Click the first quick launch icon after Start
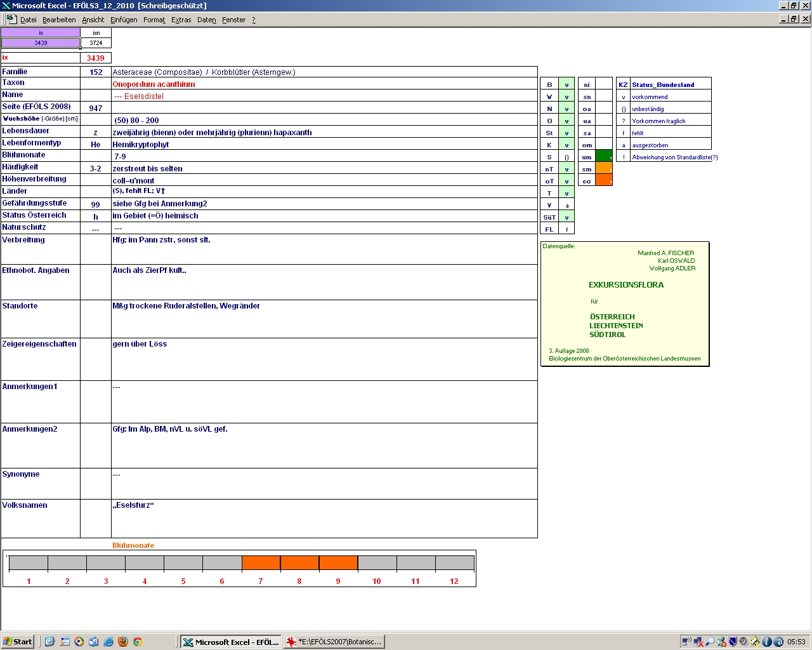Screen dimensions: 812x650 tap(49, 642)
